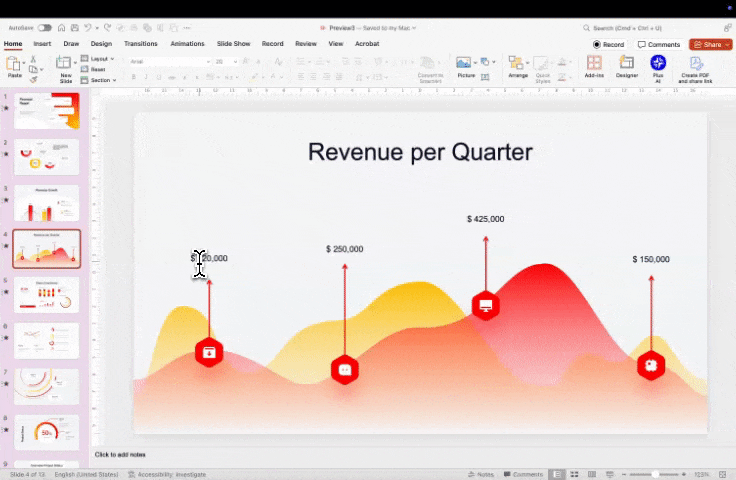
Task: Open the Picture tool
Action: pos(465,65)
